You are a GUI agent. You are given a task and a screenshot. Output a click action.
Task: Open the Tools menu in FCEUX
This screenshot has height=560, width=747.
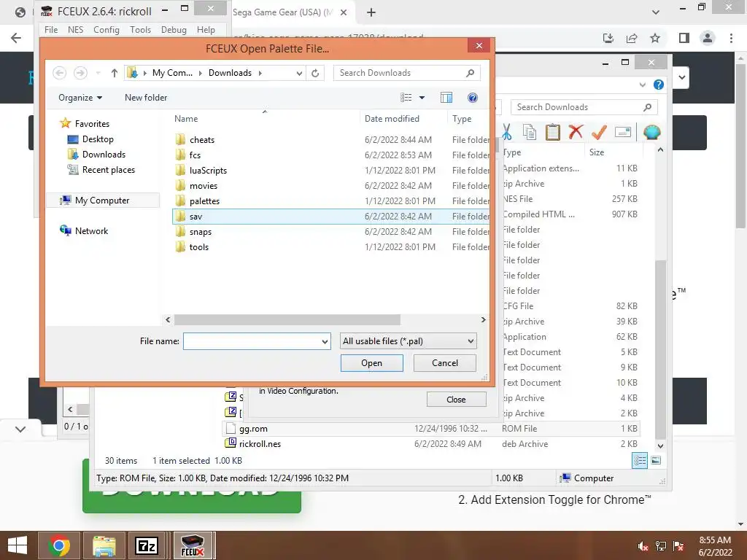140,29
